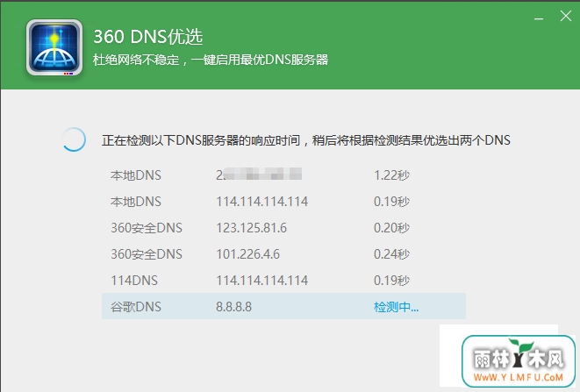Screen dimensions: 580x392
Task: Click 114.114.114.114 in the 本地DNS row
Action: [x=261, y=202]
